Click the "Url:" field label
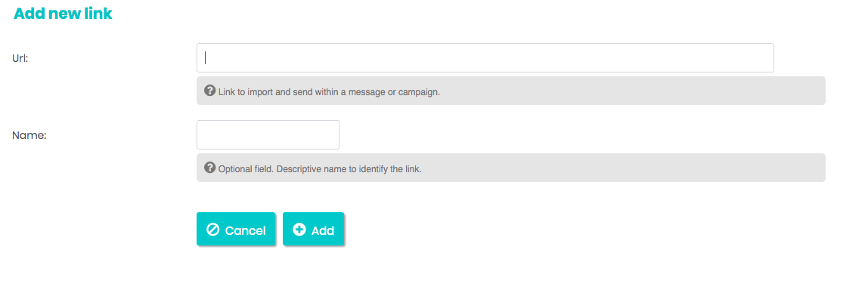 click(x=20, y=57)
